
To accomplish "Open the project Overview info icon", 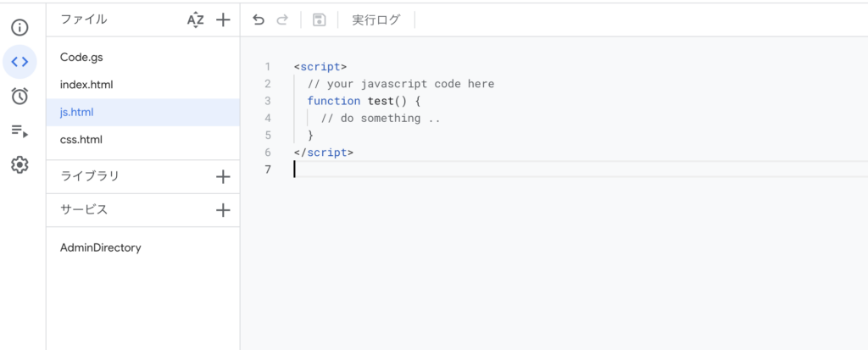I will (20, 27).
